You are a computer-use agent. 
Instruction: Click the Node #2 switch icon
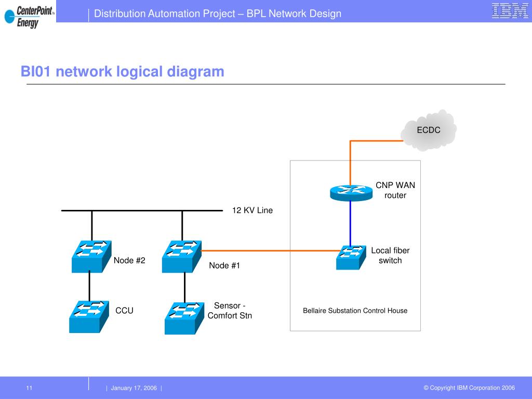[91, 257]
